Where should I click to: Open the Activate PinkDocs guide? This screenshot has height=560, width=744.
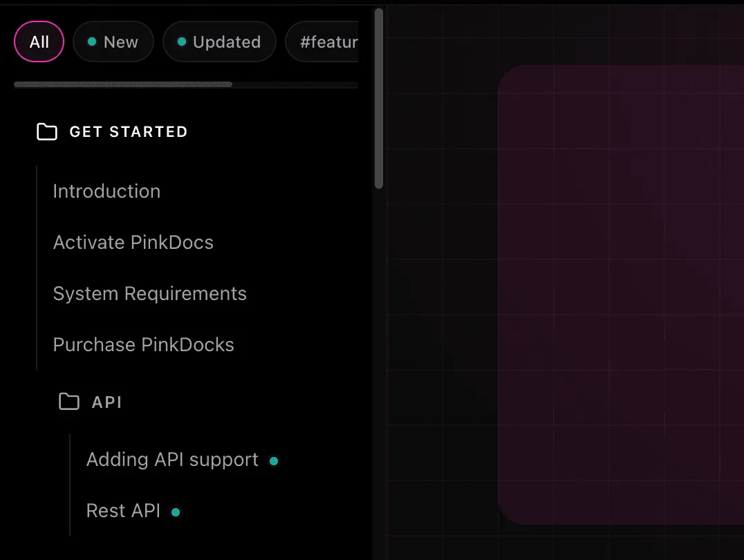pos(133,243)
